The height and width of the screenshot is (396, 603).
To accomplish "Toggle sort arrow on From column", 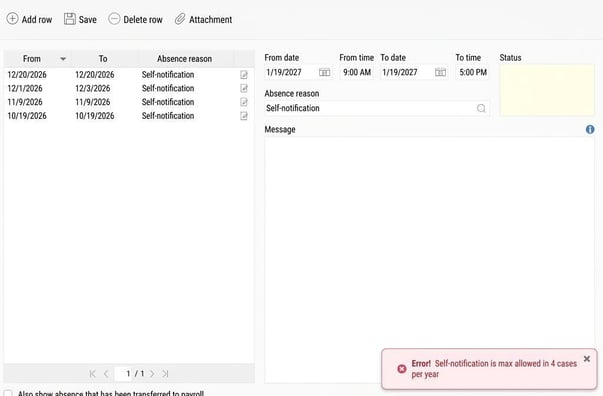I will (x=63, y=59).
